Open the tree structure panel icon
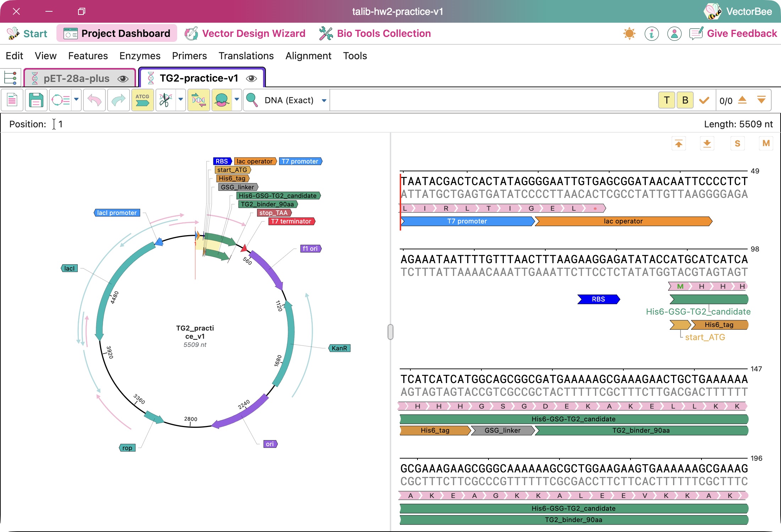 11,78
